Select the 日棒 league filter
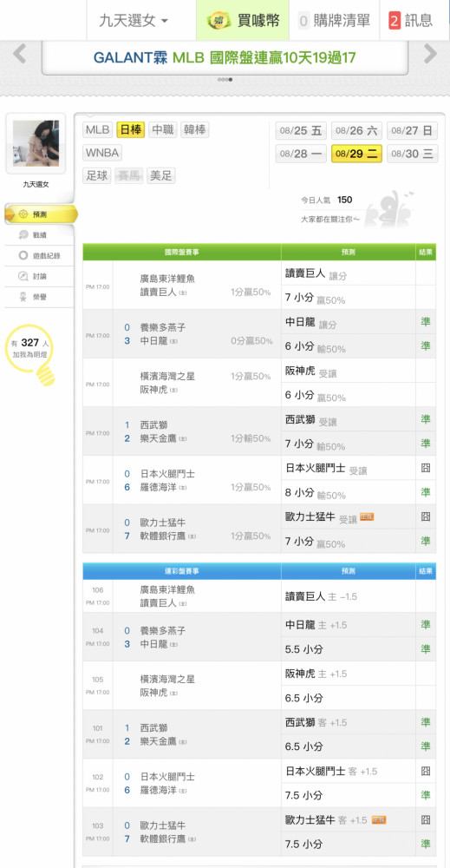 130,130
